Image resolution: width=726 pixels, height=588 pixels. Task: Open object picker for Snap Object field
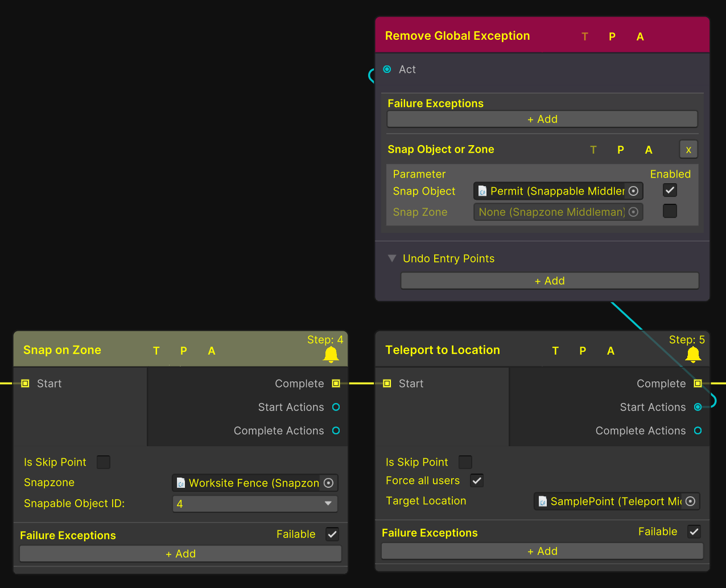(x=633, y=191)
